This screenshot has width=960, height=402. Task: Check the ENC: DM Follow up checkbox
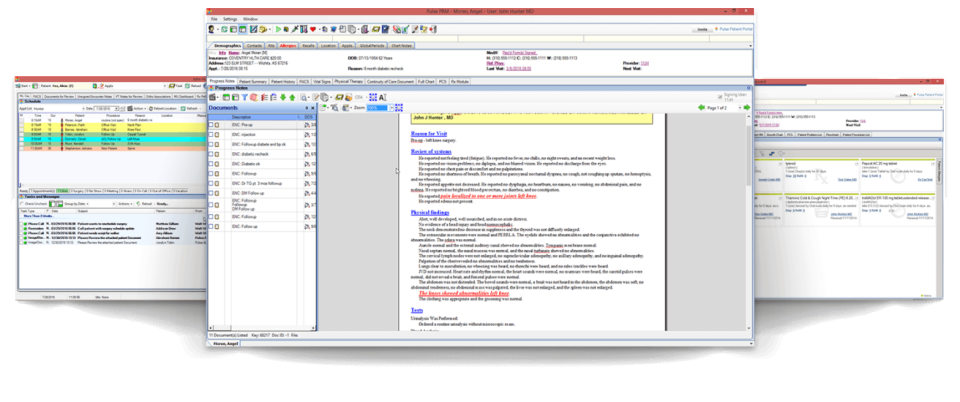coord(211,193)
